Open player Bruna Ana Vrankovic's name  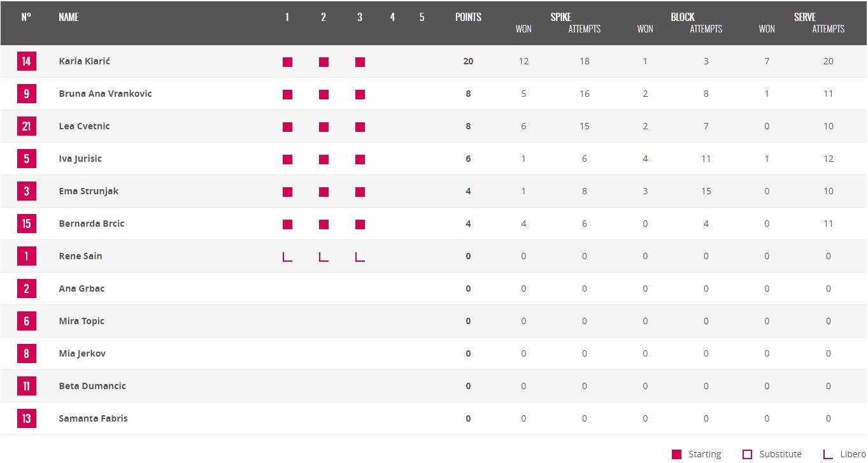(x=105, y=94)
